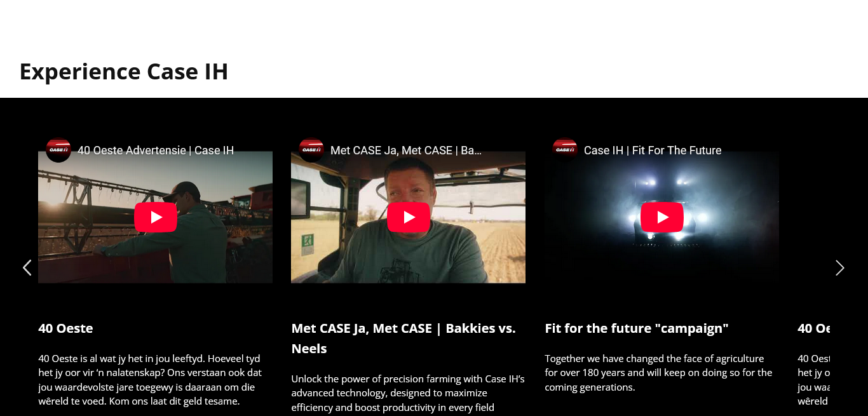Play the Met CASE Ja, Met CASE video
The image size is (868, 416).
(409, 217)
